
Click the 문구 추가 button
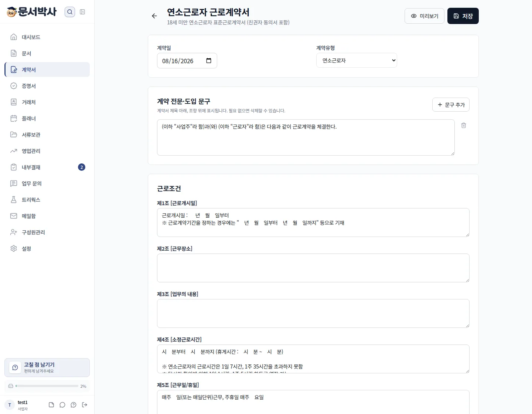[451, 105]
